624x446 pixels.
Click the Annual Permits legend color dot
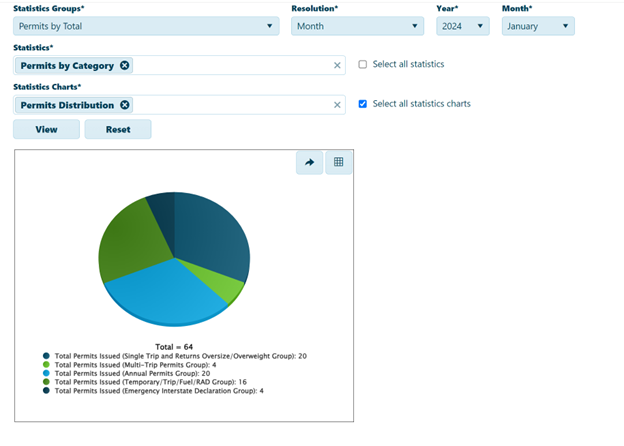pos(46,373)
